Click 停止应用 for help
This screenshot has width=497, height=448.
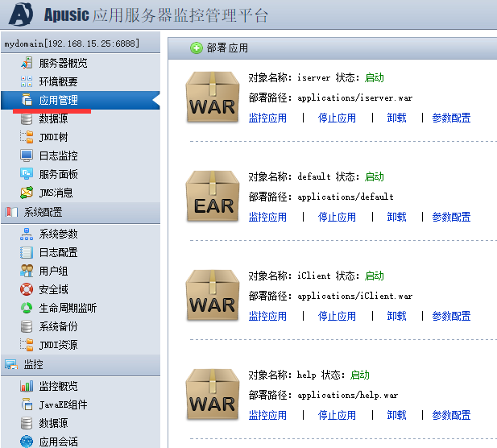tap(337, 415)
